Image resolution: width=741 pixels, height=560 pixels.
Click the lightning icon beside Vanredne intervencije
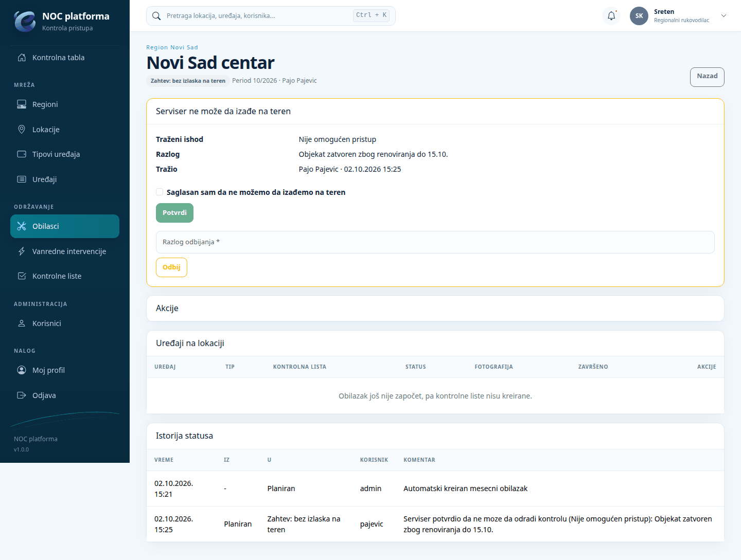(x=22, y=251)
